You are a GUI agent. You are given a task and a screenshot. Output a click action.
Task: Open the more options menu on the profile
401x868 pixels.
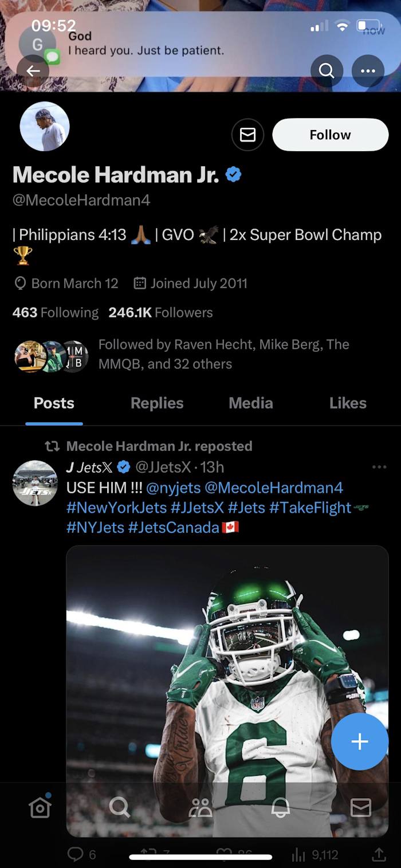click(x=368, y=71)
